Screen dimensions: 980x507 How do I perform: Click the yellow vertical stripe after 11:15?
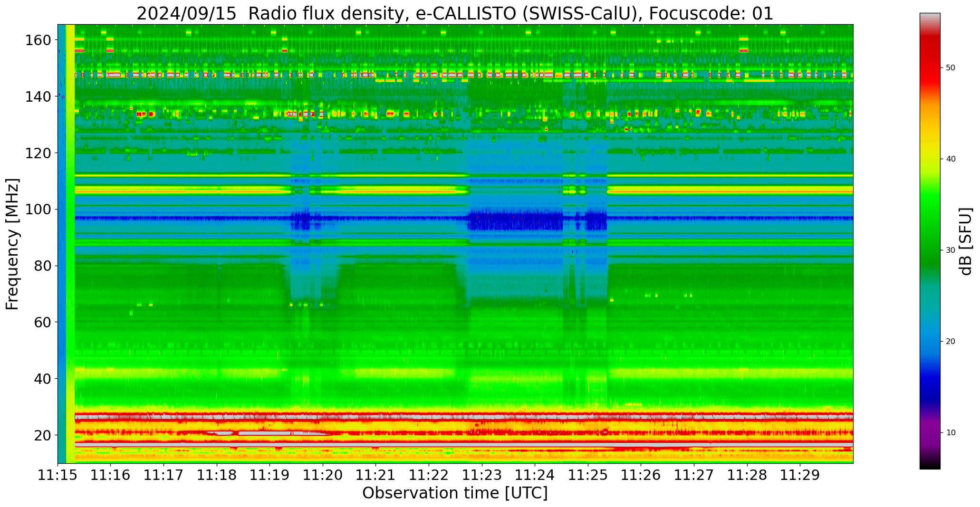(x=70, y=244)
